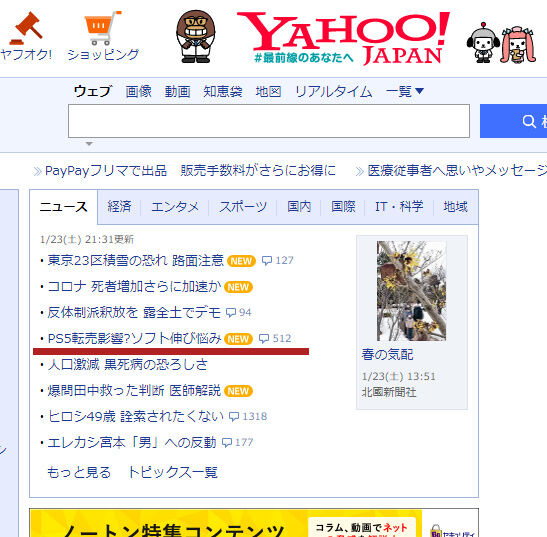Open headline 東京23区積雪の恐れ 路面注意
Screen dimensions: 547x537
point(135,261)
